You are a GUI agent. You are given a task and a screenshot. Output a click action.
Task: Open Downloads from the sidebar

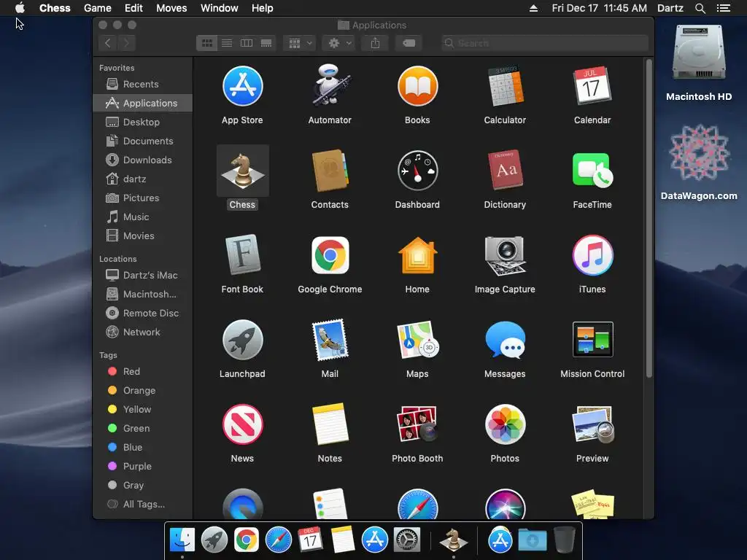click(142, 160)
